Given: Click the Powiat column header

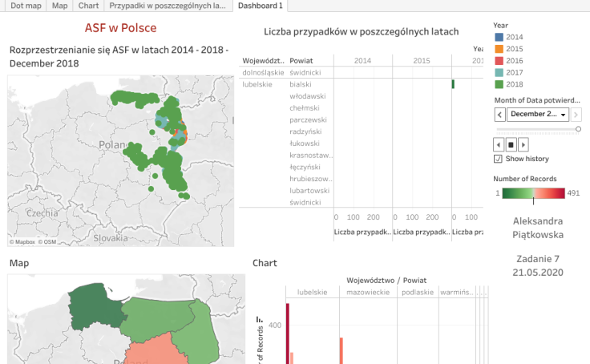Looking at the screenshot, I should (301, 61).
